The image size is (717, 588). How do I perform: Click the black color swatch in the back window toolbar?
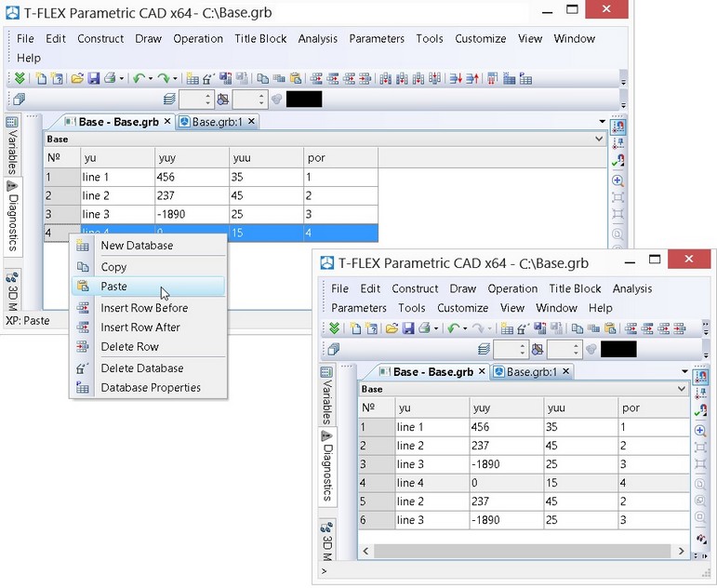coord(304,100)
